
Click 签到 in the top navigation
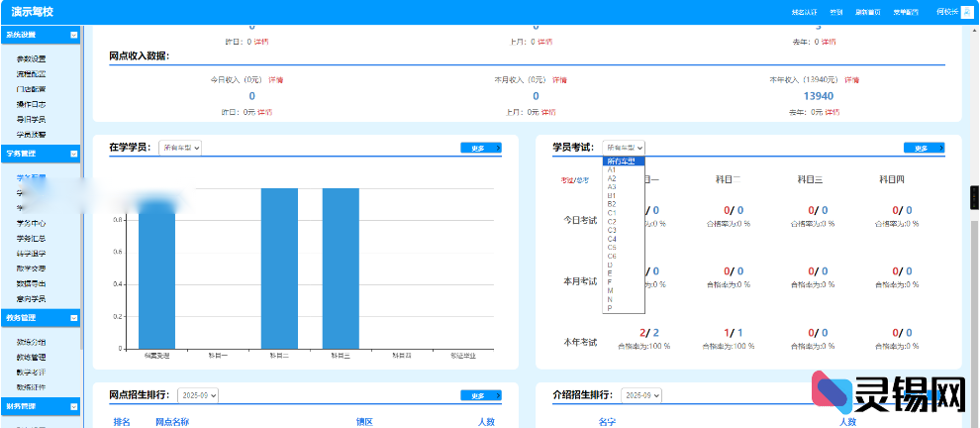pyautogui.click(x=836, y=12)
